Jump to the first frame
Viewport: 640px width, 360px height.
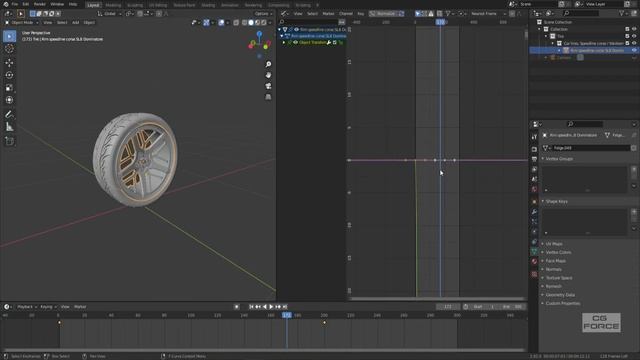(x=251, y=307)
